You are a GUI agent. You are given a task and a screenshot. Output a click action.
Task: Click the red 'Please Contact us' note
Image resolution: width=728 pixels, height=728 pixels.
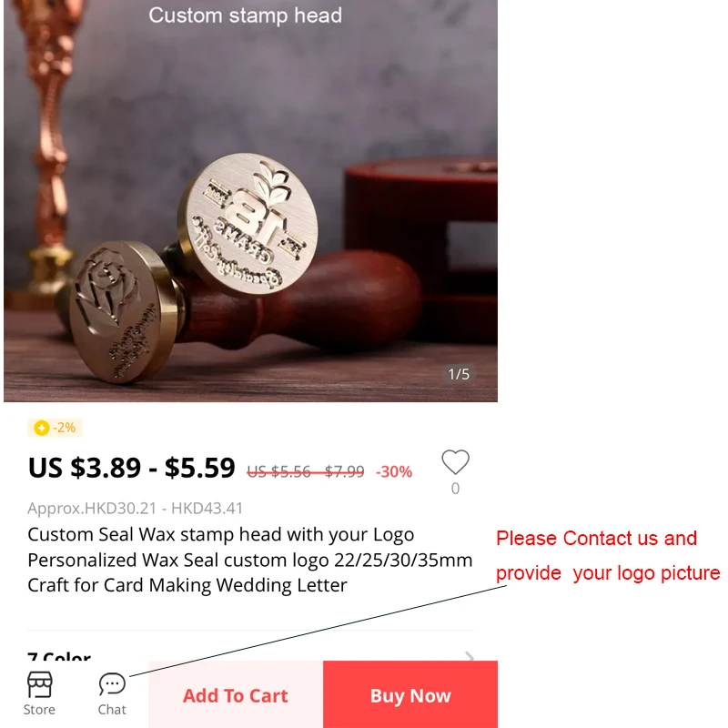pyautogui.click(x=608, y=555)
